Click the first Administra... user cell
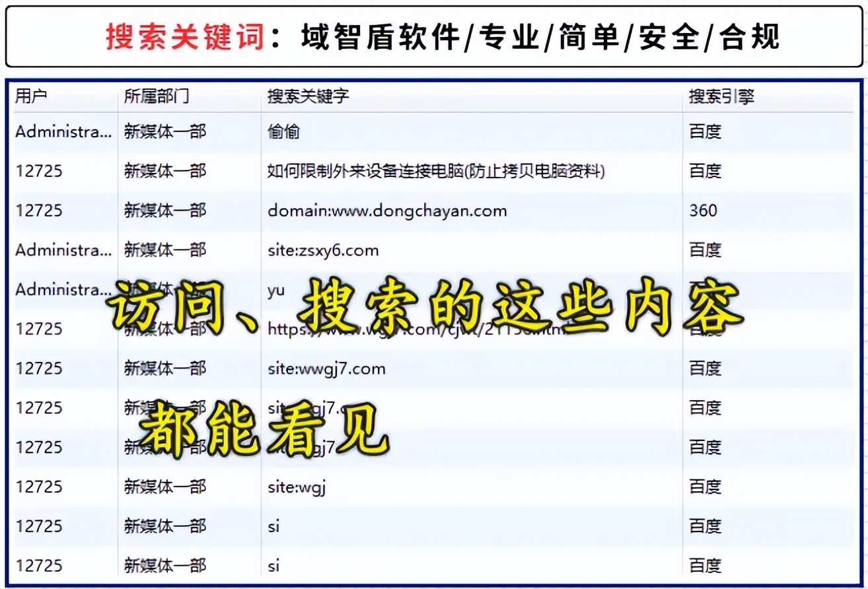Viewport: 868px width, 589px height. [63, 131]
